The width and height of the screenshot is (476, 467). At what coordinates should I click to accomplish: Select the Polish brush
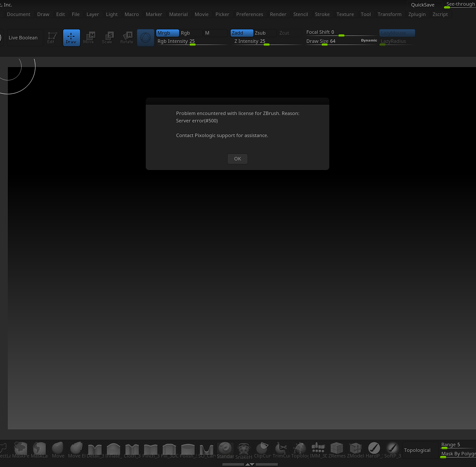coord(188,450)
